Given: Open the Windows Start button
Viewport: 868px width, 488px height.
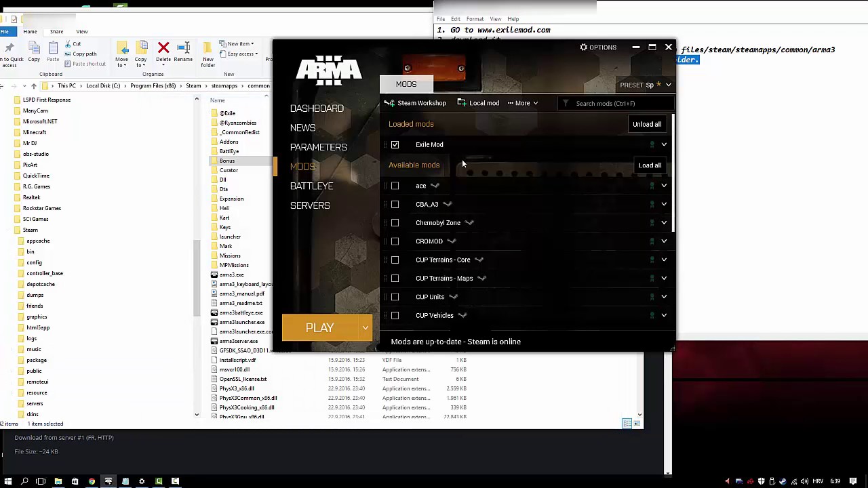Looking at the screenshot, I should pos(7,481).
